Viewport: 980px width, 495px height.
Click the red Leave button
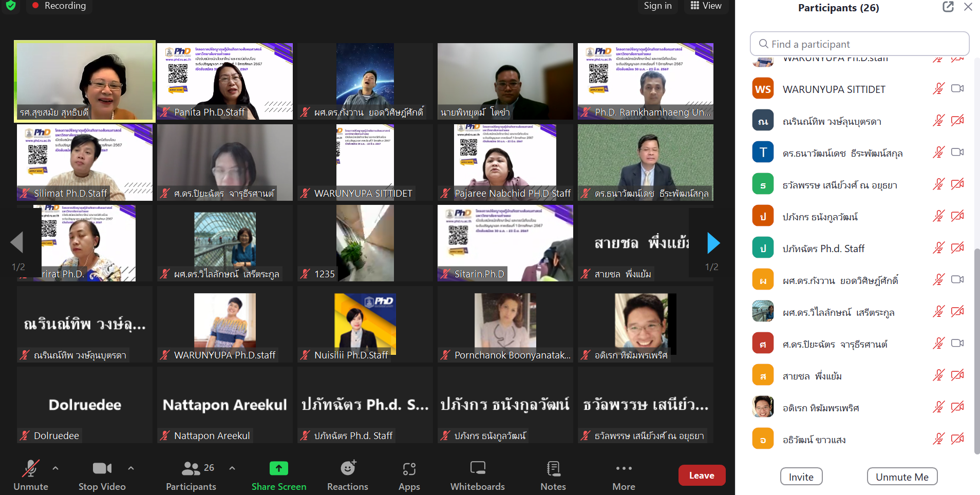click(702, 475)
